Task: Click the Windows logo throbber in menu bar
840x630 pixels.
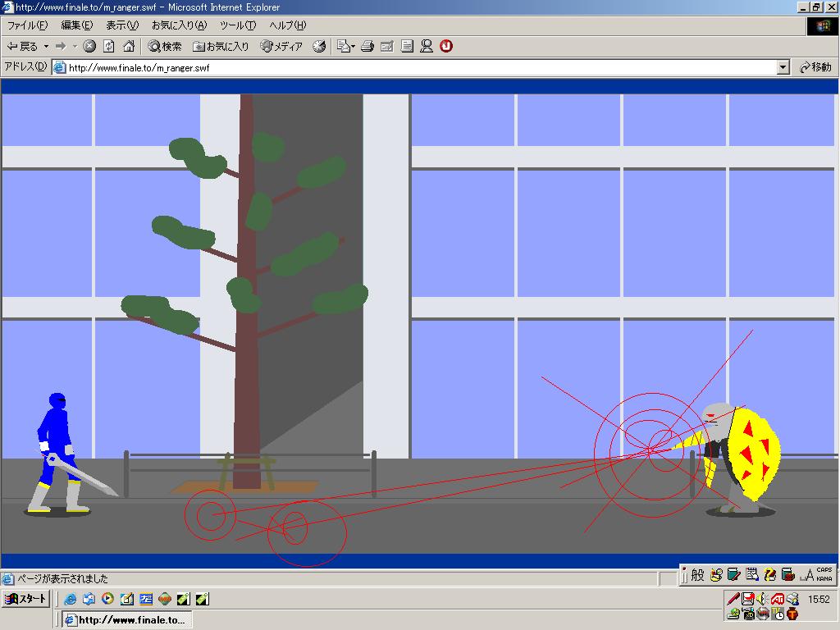Action: click(x=822, y=26)
